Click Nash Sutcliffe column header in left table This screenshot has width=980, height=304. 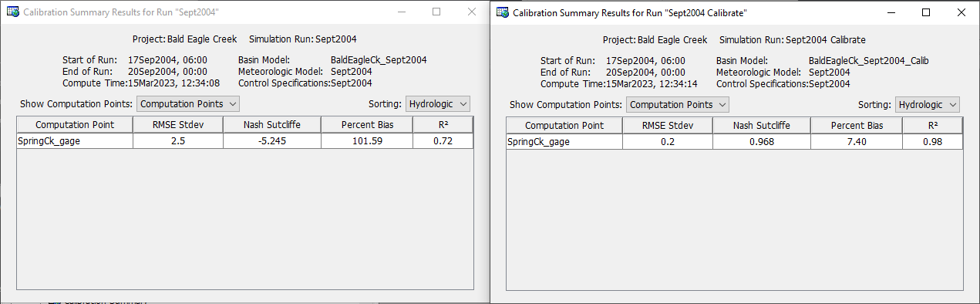tap(272, 125)
